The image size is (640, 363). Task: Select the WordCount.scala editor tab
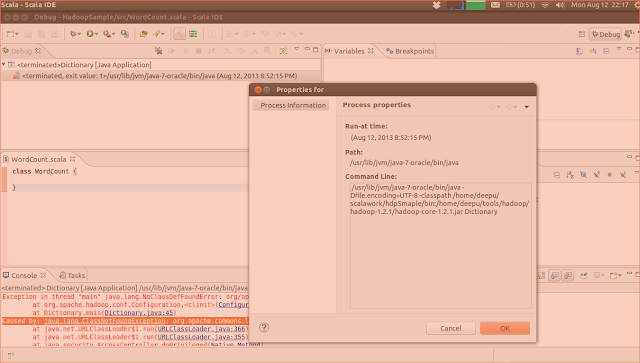pyautogui.click(x=39, y=159)
